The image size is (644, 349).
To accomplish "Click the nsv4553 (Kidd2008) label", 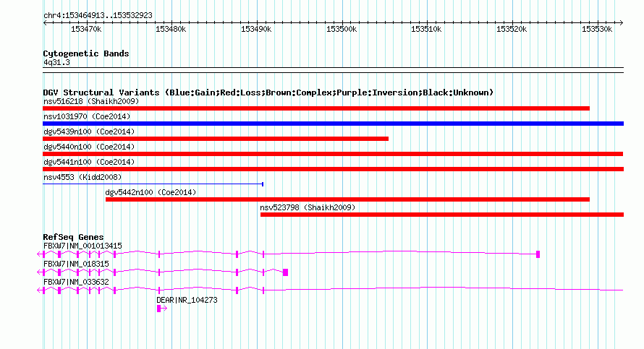I will [82, 177].
